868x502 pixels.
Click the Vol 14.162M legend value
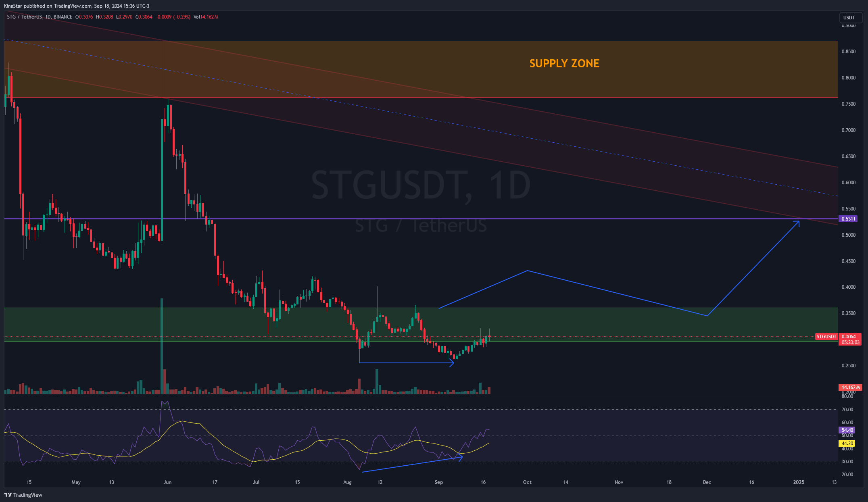tap(206, 17)
